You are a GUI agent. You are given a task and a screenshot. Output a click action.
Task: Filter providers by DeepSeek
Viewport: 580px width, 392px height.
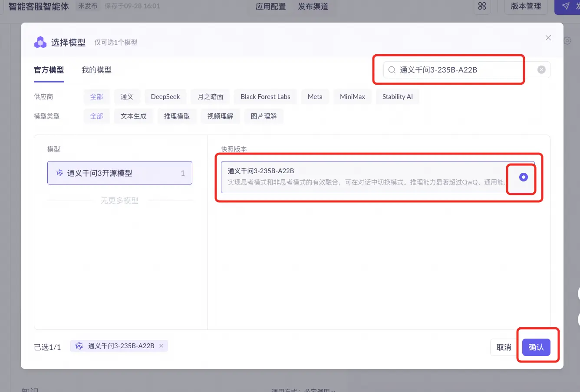(x=165, y=97)
